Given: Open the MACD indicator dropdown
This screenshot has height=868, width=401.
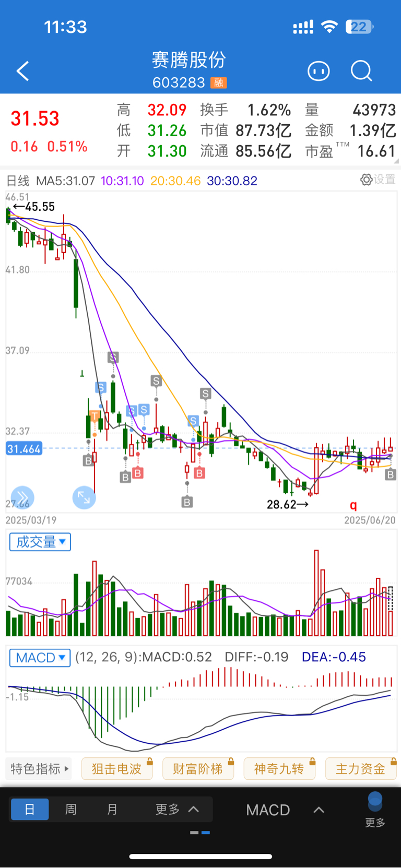Looking at the screenshot, I should pyautogui.click(x=40, y=658).
